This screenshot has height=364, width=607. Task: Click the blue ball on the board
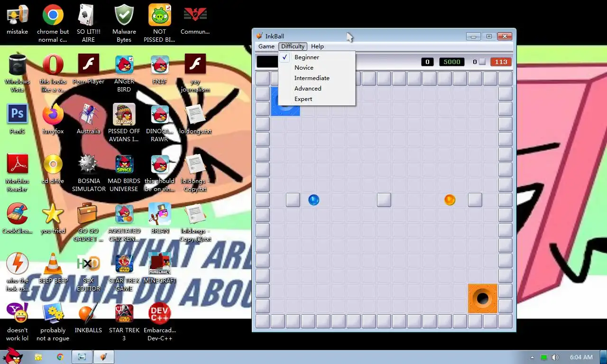(313, 200)
